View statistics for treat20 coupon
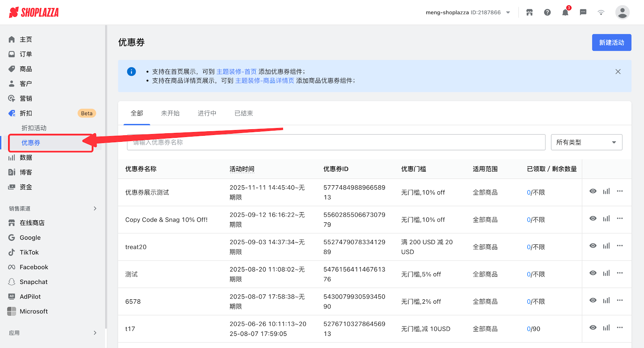 click(606, 246)
